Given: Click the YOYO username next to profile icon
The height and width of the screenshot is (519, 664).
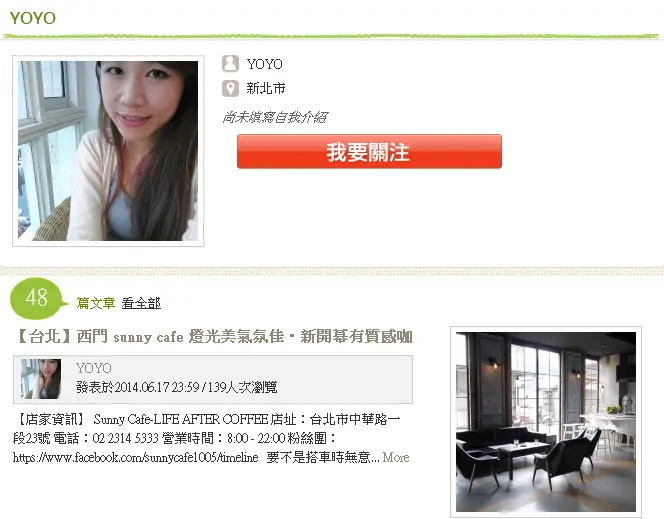Looking at the screenshot, I should [x=265, y=64].
